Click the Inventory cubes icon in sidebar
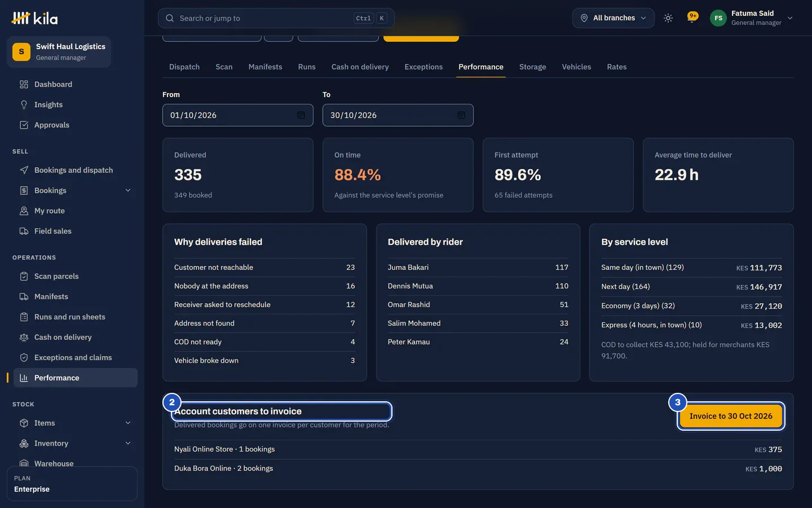Screen dimensions: 812x508 (24, 444)
